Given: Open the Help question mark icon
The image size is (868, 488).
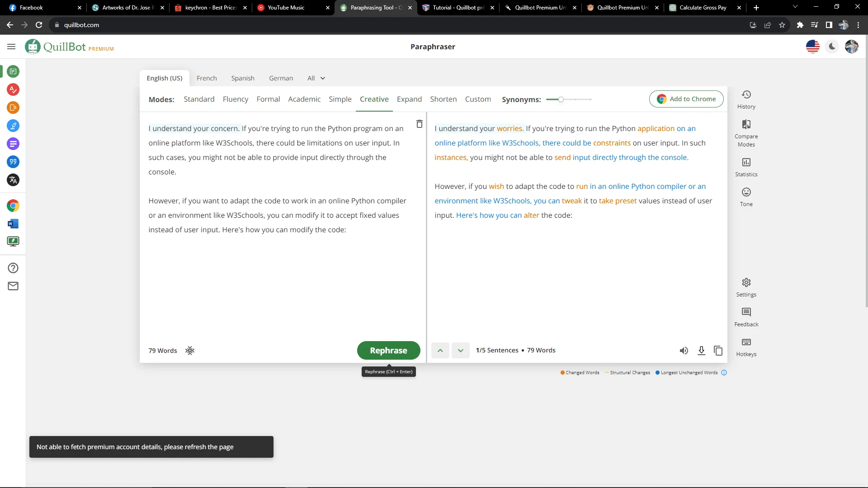Looking at the screenshot, I should click(x=13, y=268).
